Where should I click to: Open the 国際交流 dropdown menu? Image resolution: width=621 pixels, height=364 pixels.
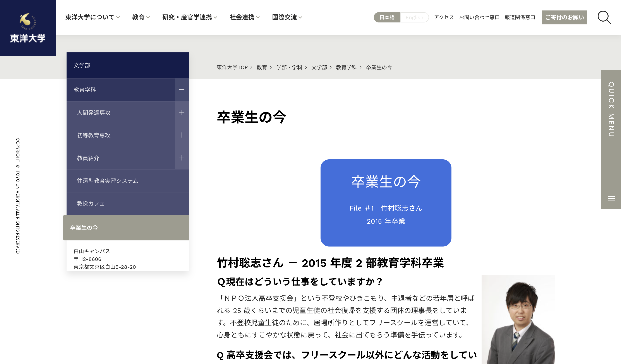287,17
